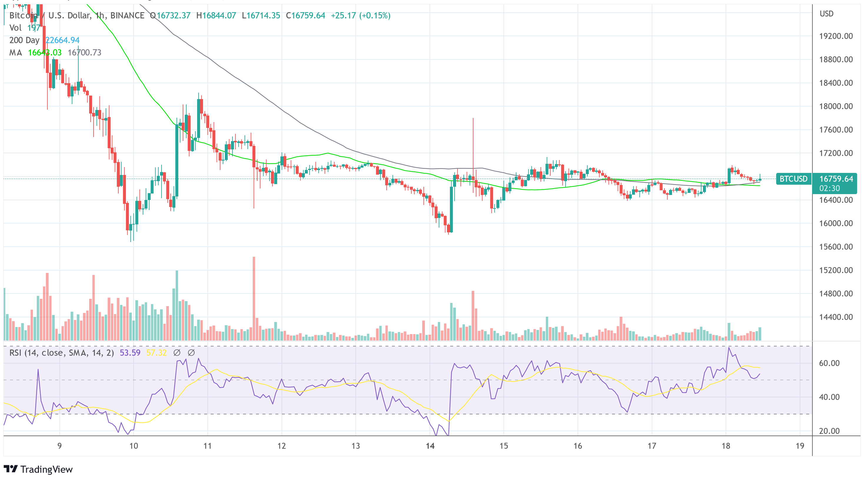The width and height of the screenshot is (868, 482).
Task: Select the RSI (14, close, SMA, 14, 2) label
Action: coord(62,353)
